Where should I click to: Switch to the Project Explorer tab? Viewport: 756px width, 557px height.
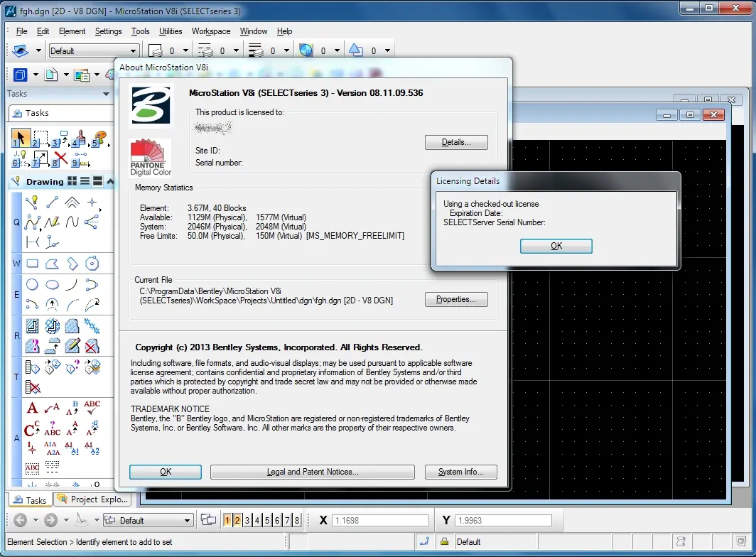(x=94, y=499)
